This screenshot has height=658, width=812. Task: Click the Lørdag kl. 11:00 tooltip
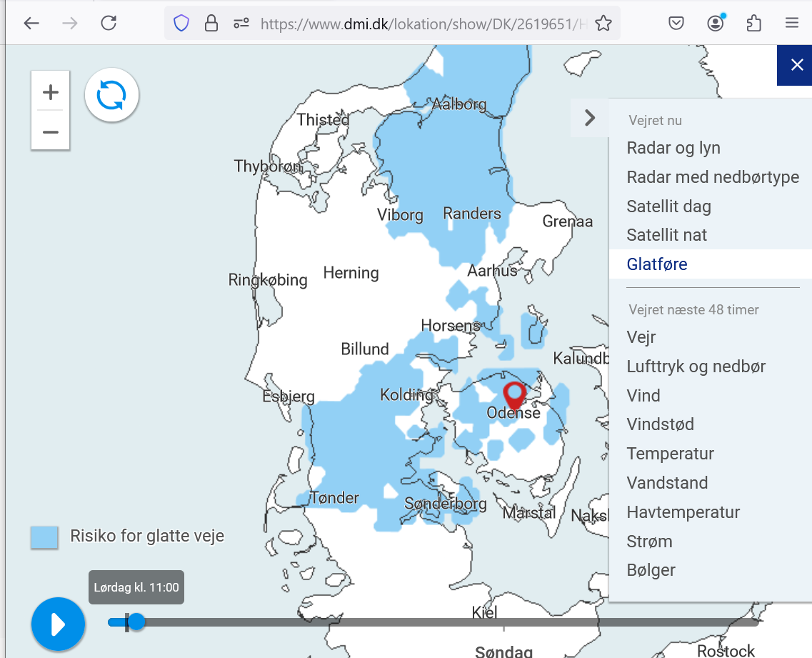coord(136,587)
